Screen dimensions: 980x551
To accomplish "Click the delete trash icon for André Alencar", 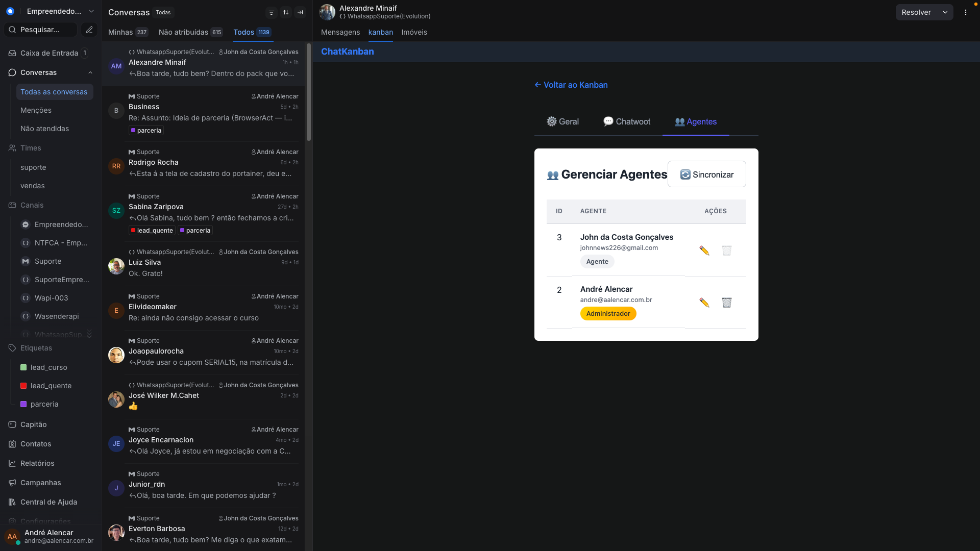I will [726, 303].
